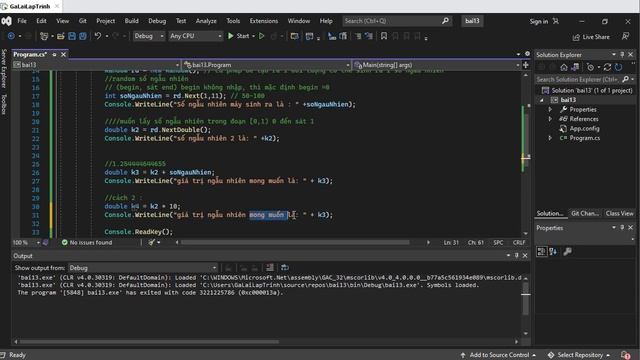Open the Live Share button

tap(591, 37)
